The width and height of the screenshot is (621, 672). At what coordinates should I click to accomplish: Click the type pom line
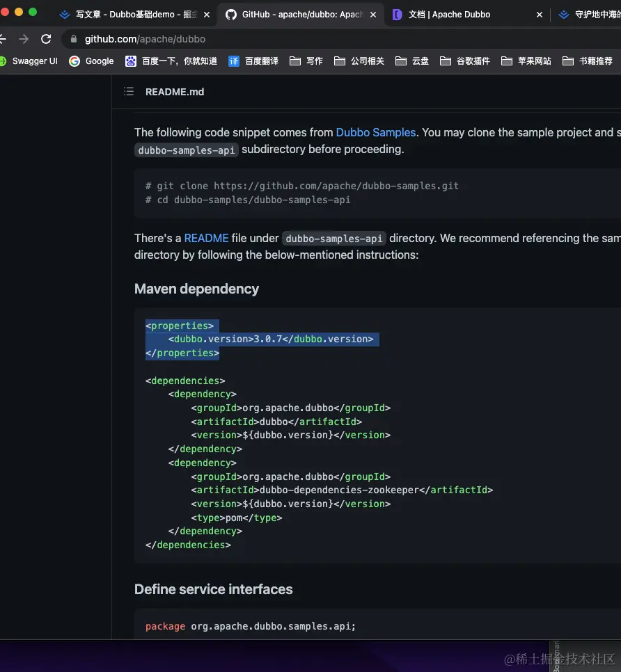coord(236,518)
